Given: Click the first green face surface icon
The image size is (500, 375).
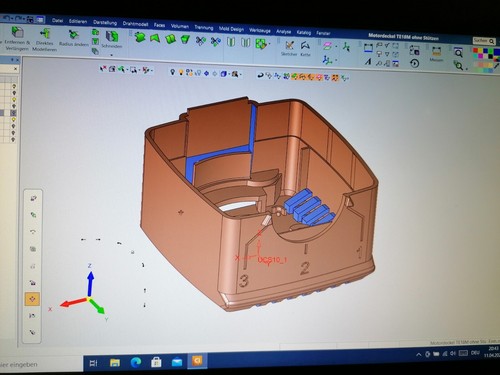Looking at the screenshot, I should pos(140,37).
